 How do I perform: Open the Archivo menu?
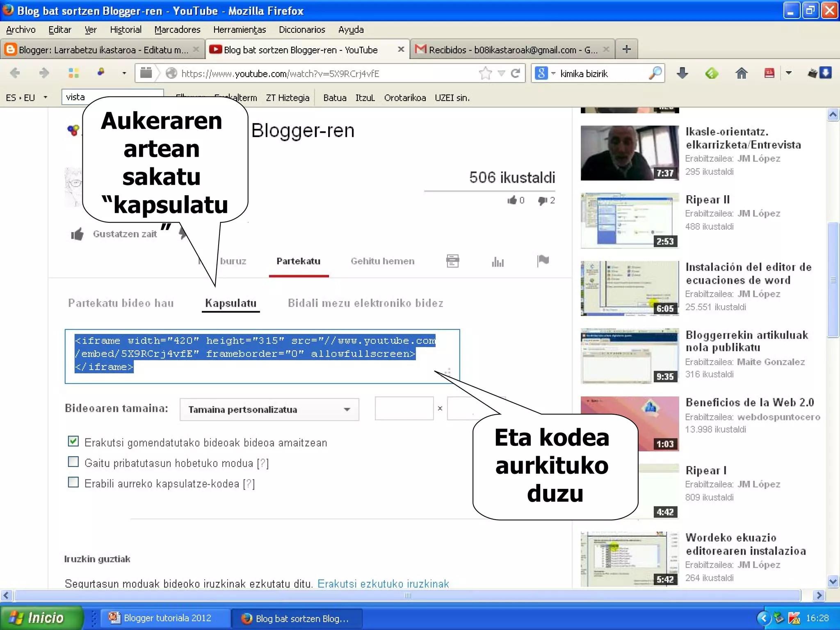pyautogui.click(x=21, y=30)
